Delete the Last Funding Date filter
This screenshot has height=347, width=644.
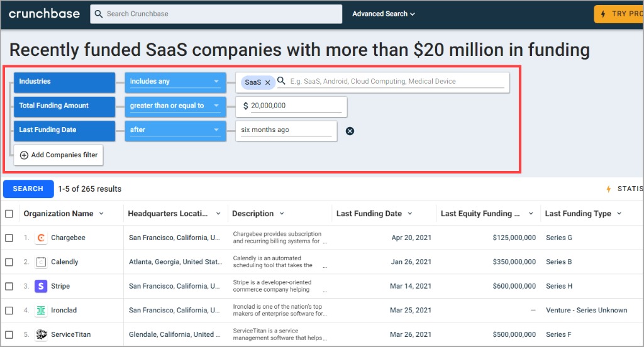click(x=350, y=131)
